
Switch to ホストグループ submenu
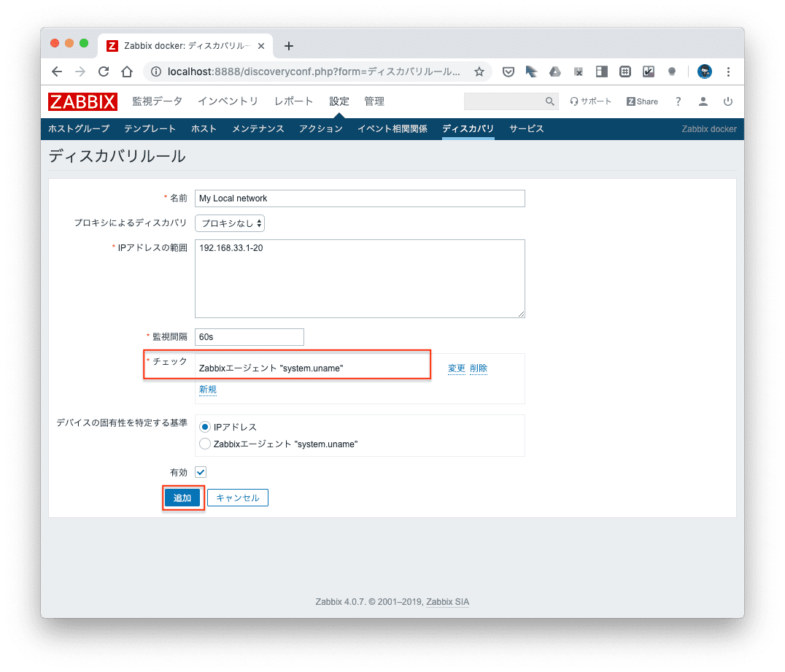click(79, 128)
